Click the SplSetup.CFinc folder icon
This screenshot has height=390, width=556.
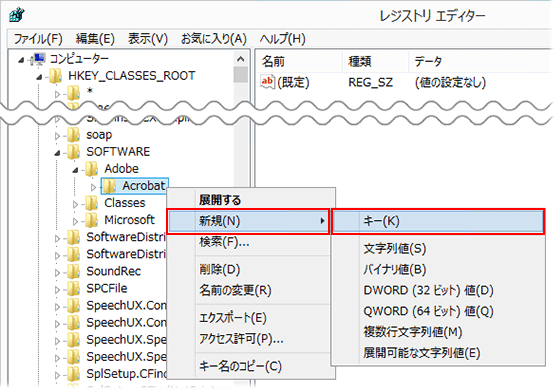(x=74, y=374)
